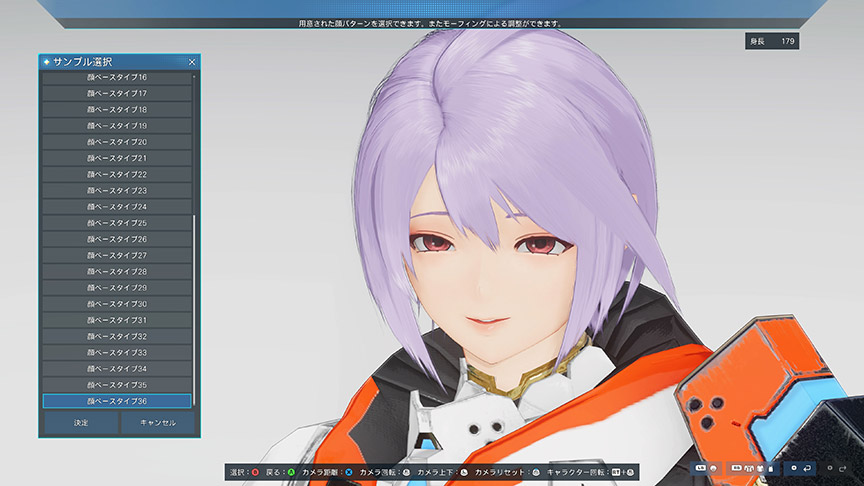The image size is (864, 486).
Task: Click the camera rotation stick icon
Action: (406, 471)
